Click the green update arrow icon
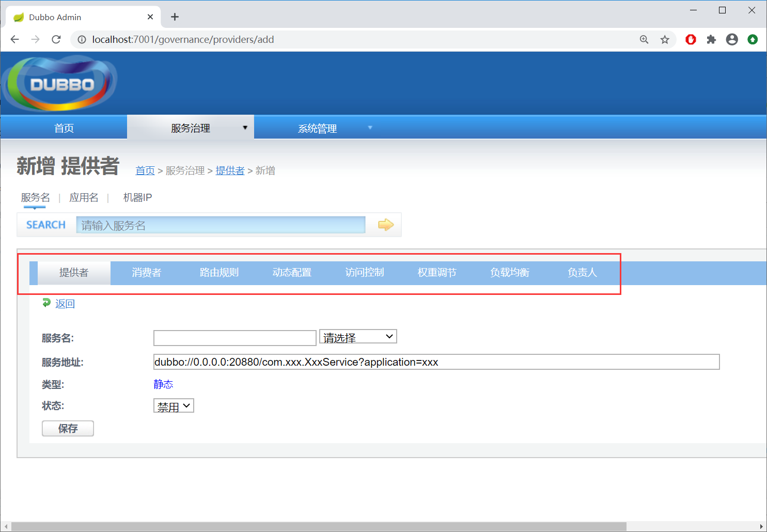767x532 pixels. click(753, 39)
